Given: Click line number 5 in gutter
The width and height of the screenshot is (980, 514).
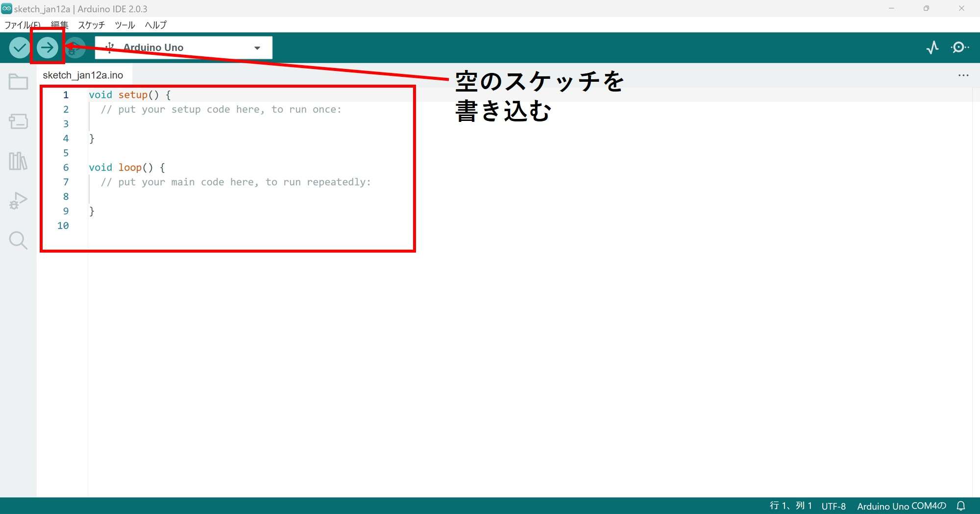Looking at the screenshot, I should [x=66, y=153].
